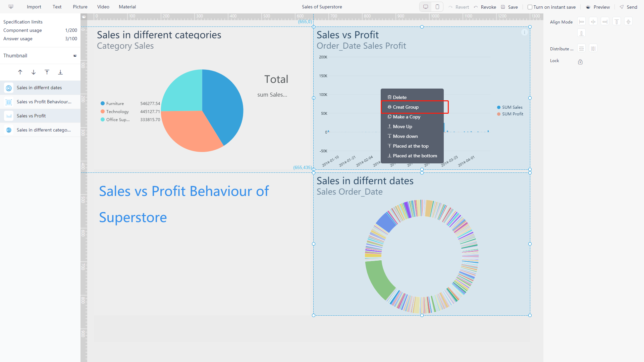Click the presentation board icon beside Import

11,7
